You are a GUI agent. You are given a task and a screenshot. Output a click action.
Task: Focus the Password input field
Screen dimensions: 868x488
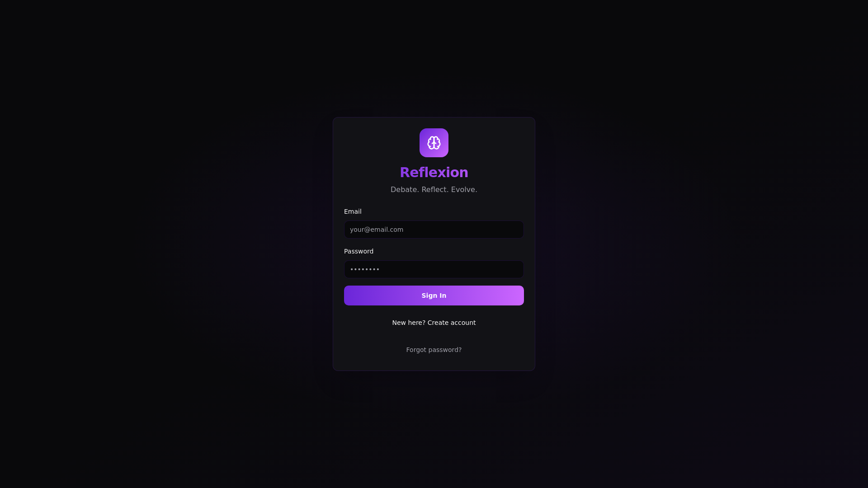tap(434, 269)
